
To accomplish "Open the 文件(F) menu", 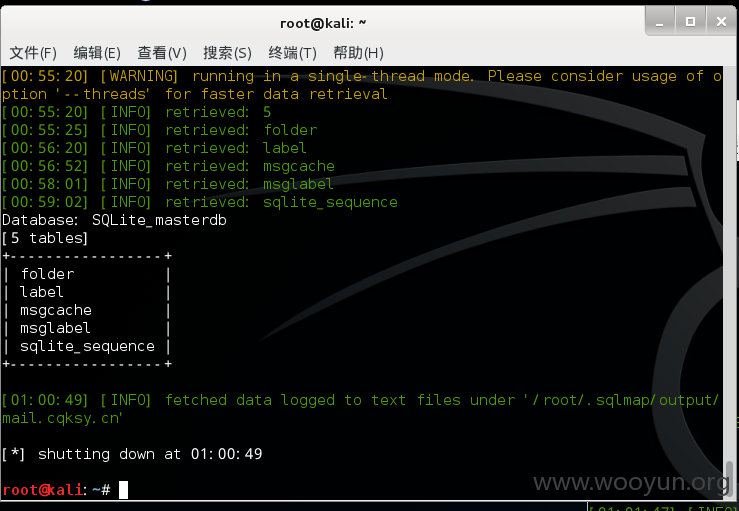I will click(x=33, y=53).
